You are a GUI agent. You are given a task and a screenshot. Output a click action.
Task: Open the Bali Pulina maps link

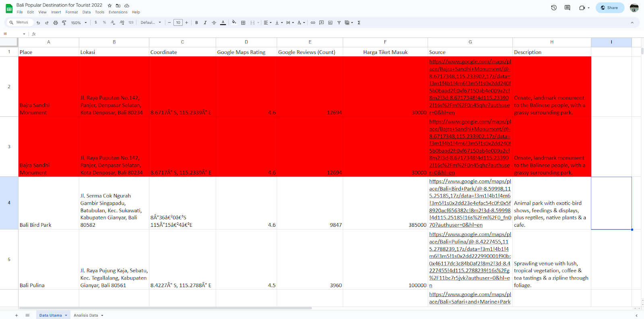[x=470, y=260]
